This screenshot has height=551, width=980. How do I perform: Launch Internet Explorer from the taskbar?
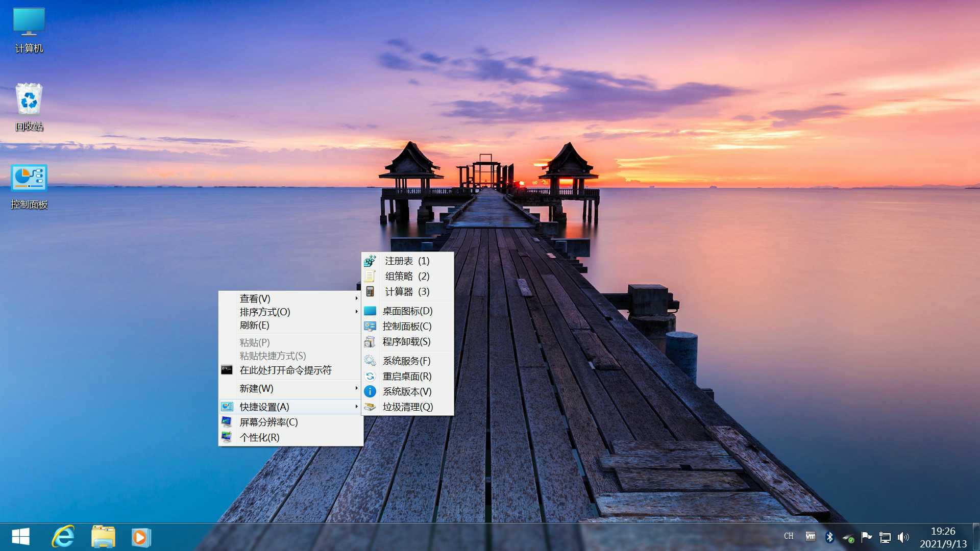[x=63, y=537]
